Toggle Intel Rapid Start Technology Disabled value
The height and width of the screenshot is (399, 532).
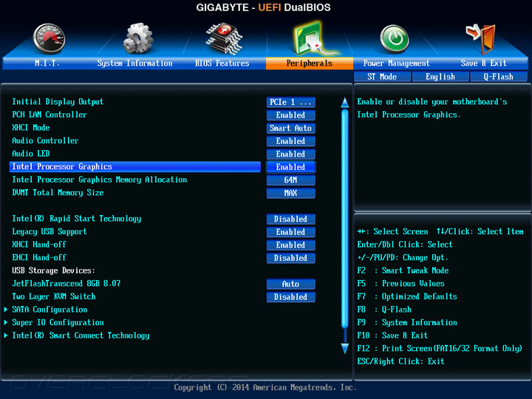(x=291, y=219)
